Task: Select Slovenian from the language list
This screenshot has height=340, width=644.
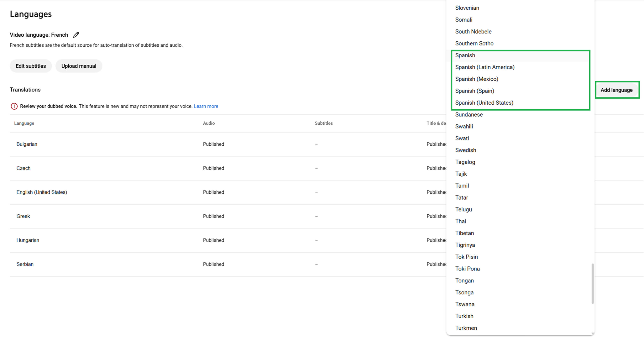Action: [520, 8]
